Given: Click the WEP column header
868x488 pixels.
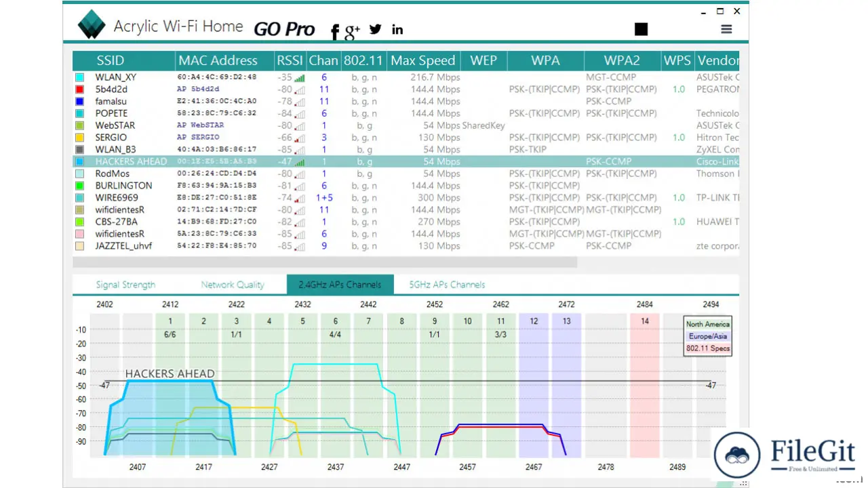Looking at the screenshot, I should 484,60.
